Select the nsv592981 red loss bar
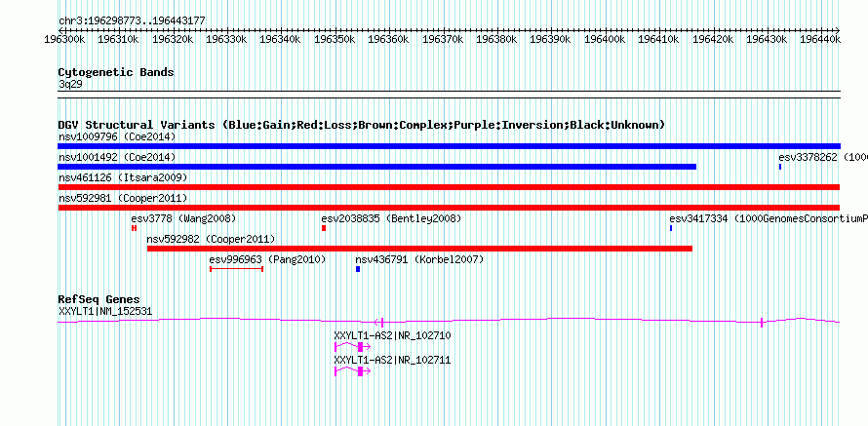This screenshot has height=426, width=868. click(x=449, y=208)
